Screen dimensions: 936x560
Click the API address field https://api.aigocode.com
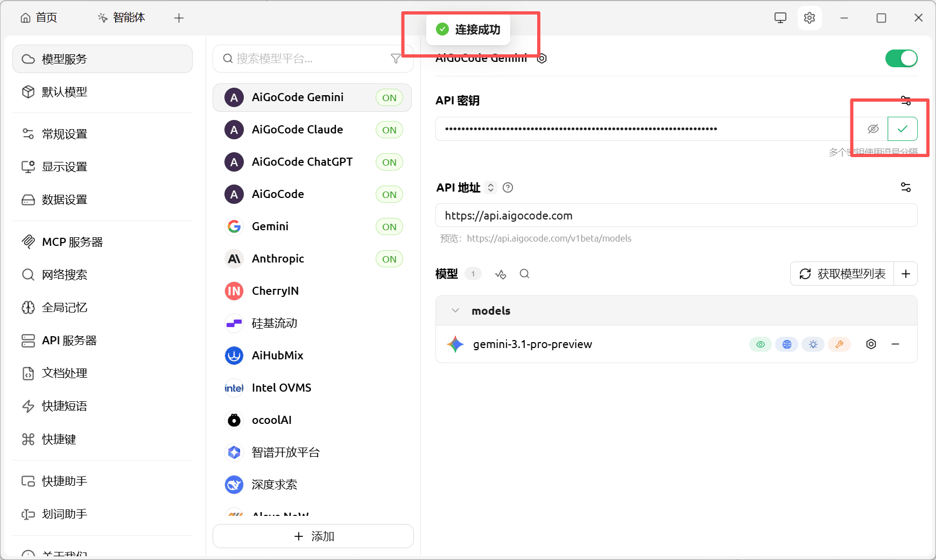[x=677, y=216]
